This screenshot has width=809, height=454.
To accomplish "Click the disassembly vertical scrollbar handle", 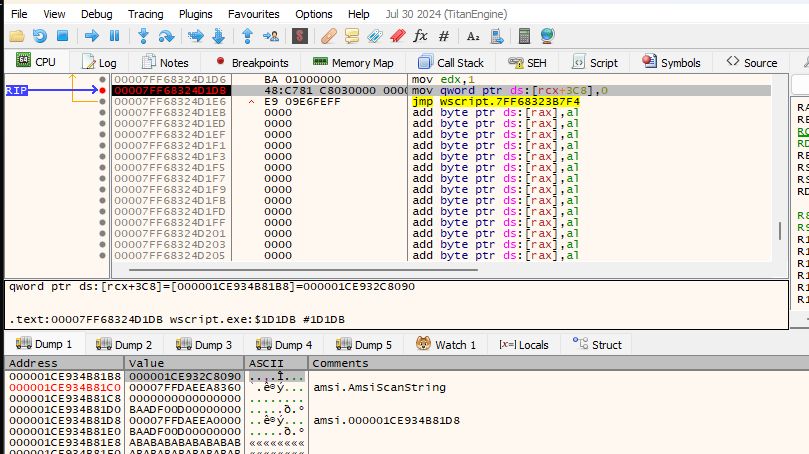I will point(780,230).
